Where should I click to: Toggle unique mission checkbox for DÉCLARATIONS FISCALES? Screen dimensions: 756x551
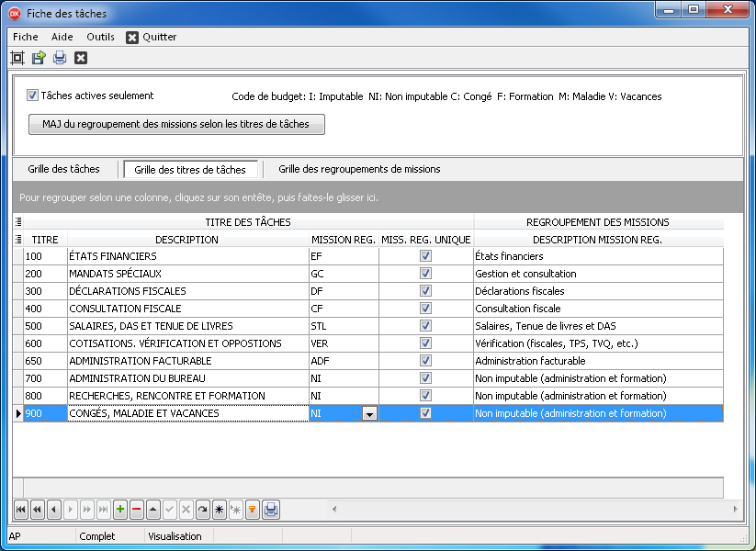coord(425,291)
